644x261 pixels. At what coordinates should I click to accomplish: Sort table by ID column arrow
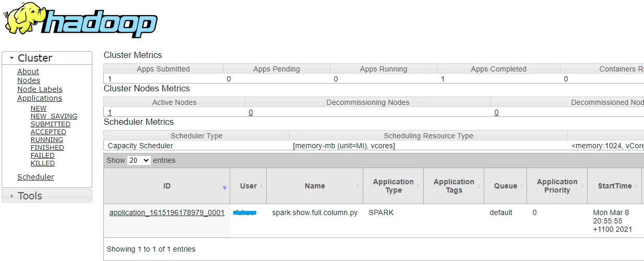(224, 187)
